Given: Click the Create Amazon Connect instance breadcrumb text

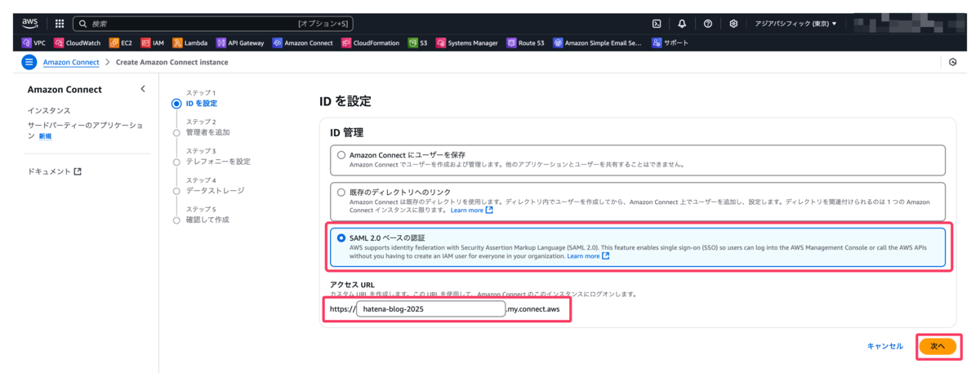Looking at the screenshot, I should click(171, 62).
